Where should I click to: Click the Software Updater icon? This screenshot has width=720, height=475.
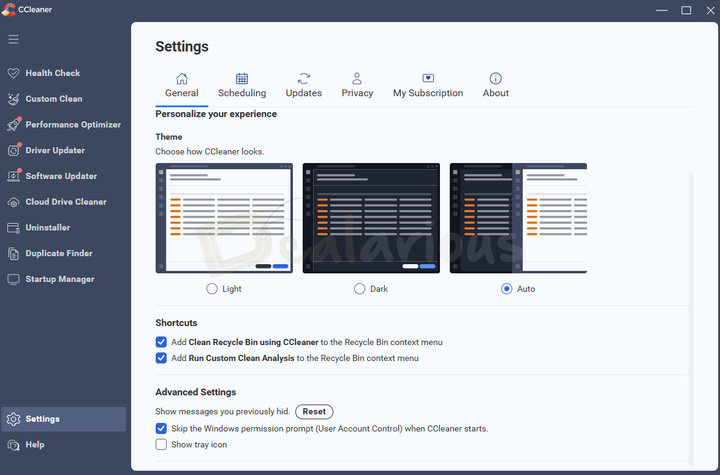[14, 175]
